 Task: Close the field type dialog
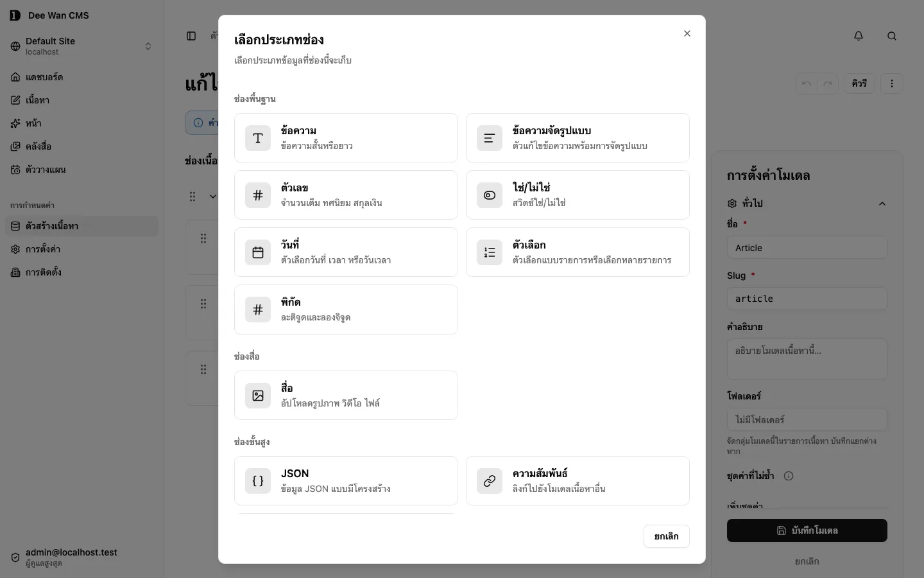coord(687,33)
